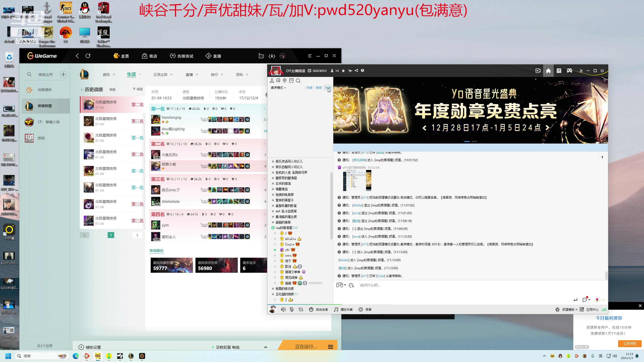Click the airplane icon in YY header
The height and width of the screenshot is (362, 644).
pyautogui.click(x=350, y=71)
